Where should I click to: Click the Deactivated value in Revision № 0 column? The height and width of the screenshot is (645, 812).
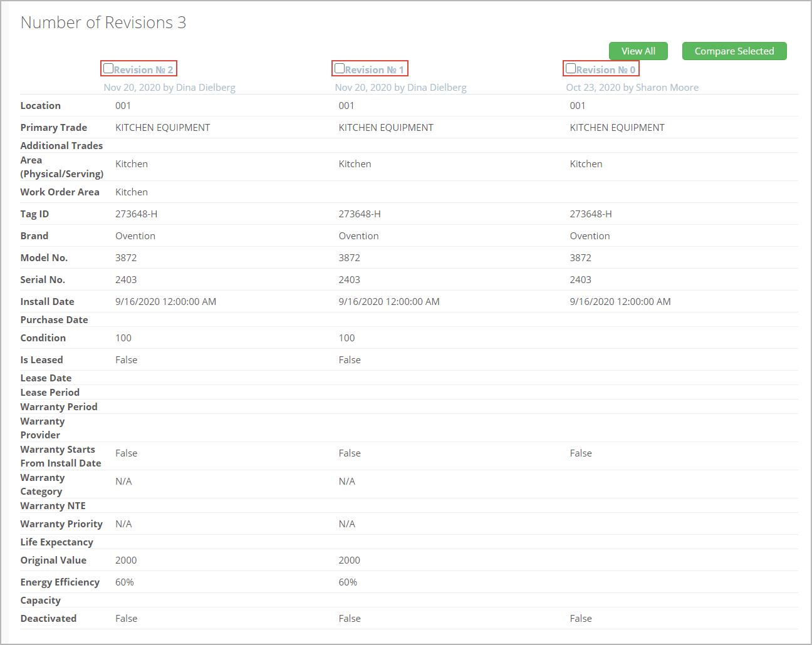(580, 619)
